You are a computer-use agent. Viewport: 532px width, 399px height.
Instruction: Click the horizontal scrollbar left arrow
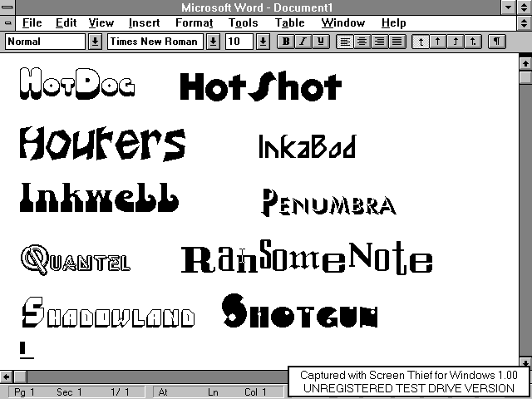click(7, 377)
